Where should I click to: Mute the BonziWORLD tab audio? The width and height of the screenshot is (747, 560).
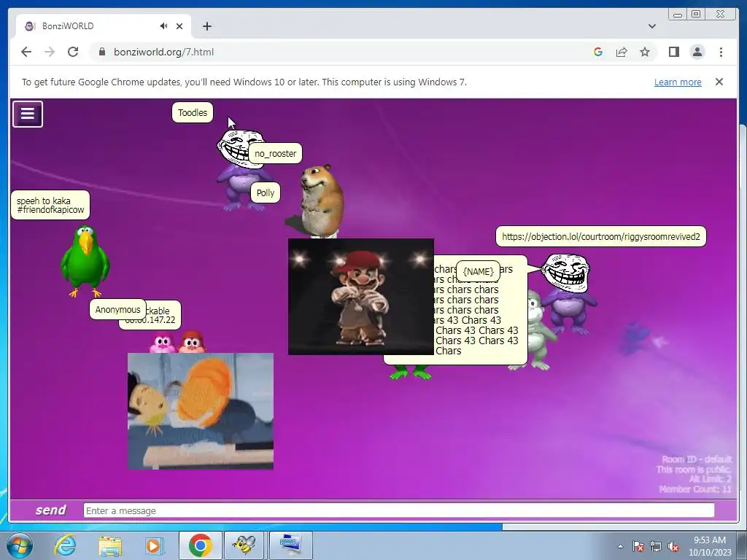(x=164, y=26)
